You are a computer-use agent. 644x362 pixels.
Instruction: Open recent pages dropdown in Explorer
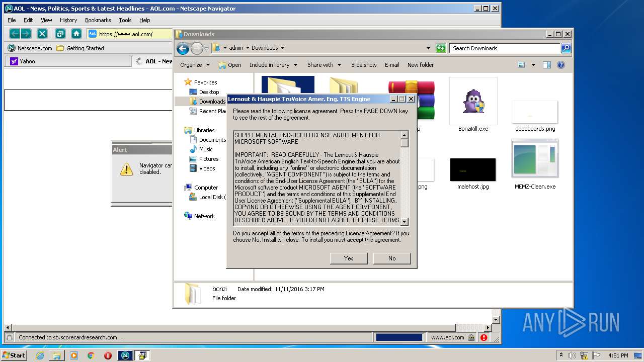(x=206, y=49)
